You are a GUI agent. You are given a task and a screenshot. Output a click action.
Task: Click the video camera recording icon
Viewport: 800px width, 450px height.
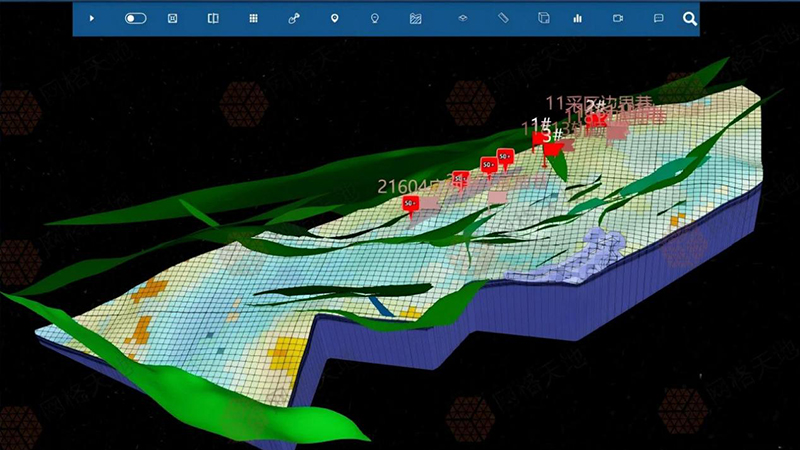tap(618, 18)
